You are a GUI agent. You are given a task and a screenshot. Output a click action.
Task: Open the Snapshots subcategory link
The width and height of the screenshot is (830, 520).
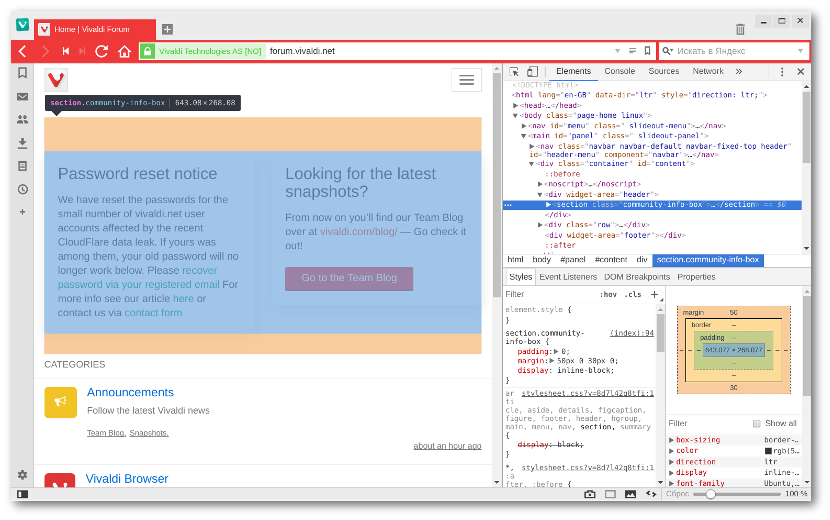click(x=149, y=433)
